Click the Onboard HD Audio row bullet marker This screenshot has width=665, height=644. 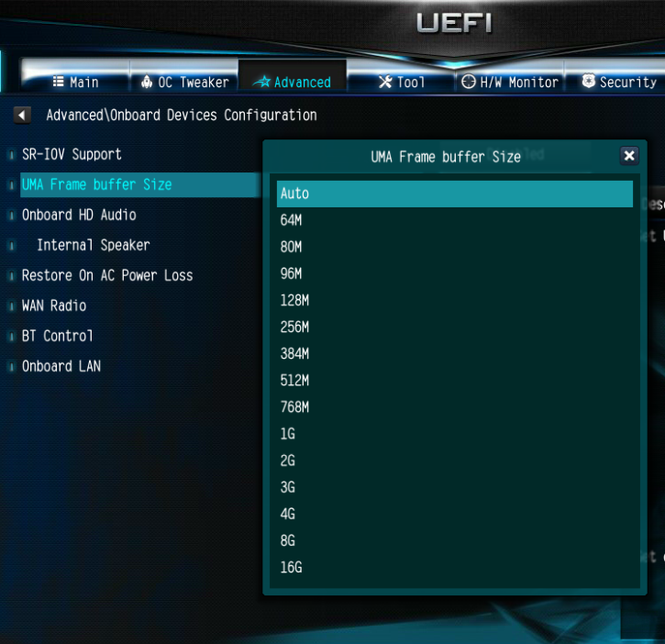click(x=12, y=215)
